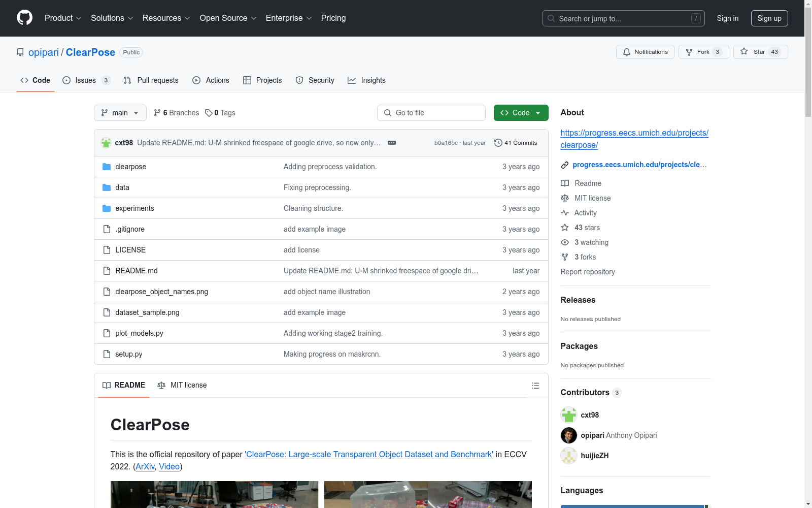Click the opipari contributor avatar
Screen dimensions: 812x508
pos(568,435)
